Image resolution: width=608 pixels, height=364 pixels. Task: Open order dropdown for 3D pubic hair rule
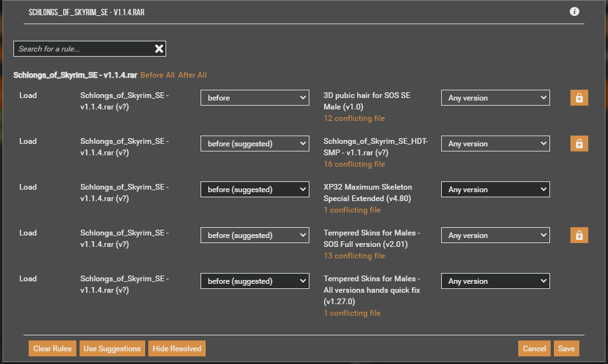point(255,98)
